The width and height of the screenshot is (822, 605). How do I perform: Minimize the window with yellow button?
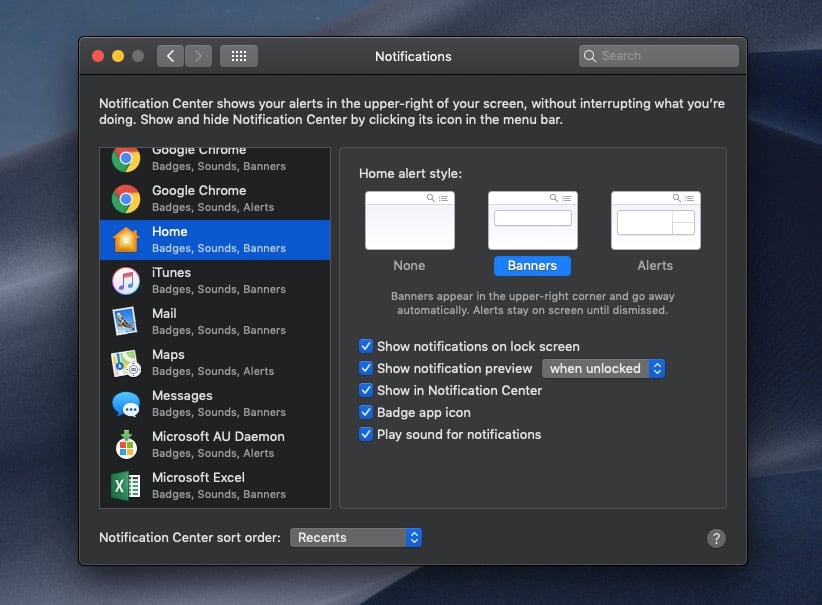(x=118, y=56)
